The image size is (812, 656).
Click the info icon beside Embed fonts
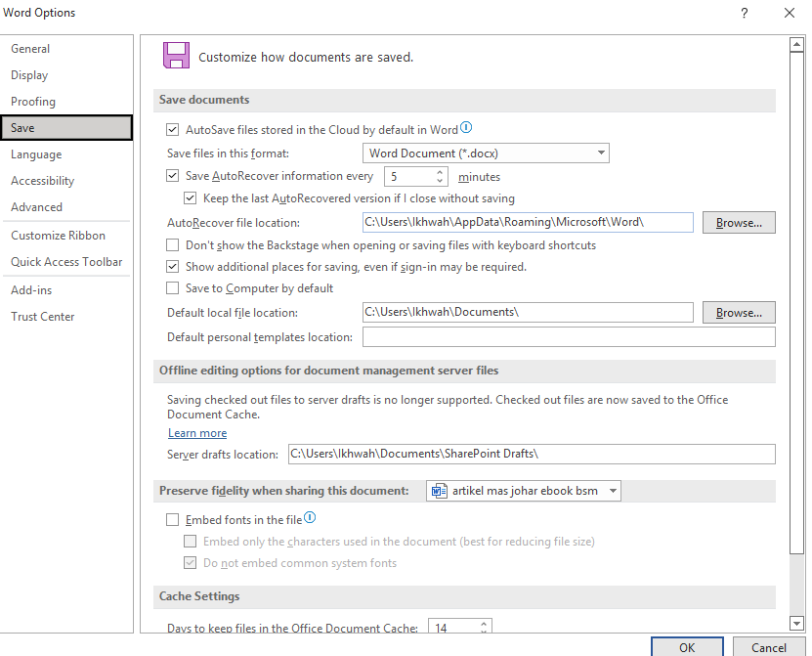point(310,517)
